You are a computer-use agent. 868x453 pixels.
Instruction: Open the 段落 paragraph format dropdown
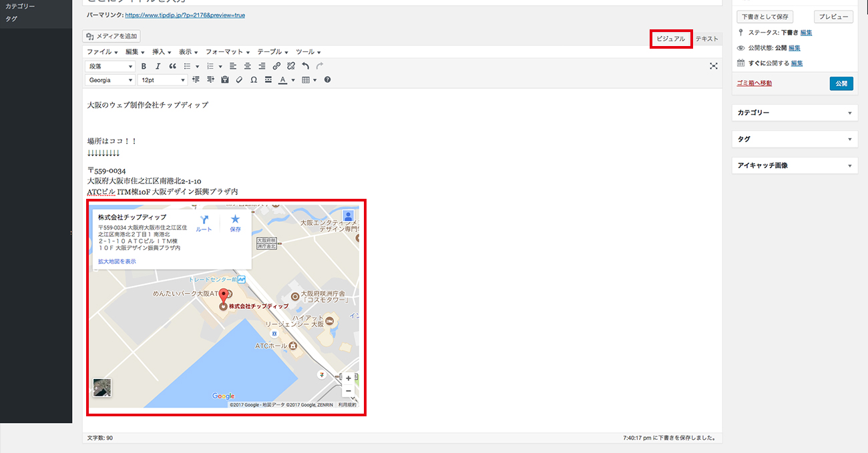click(110, 66)
